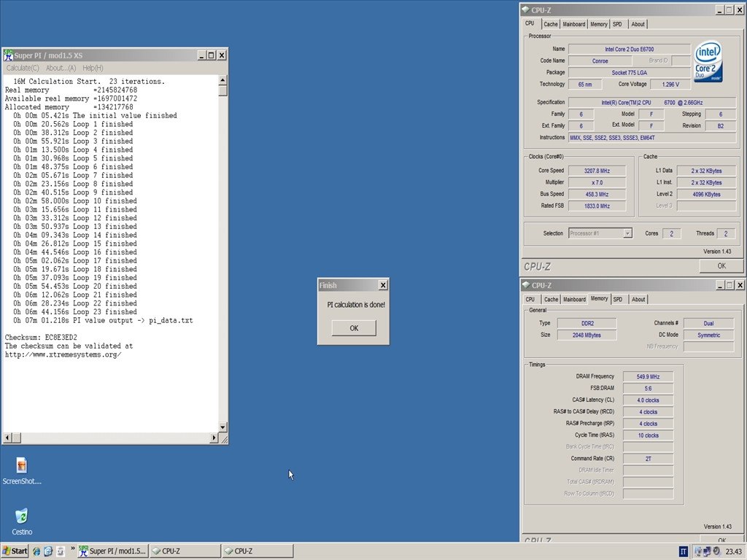747x560 pixels.
Task: Click the Multiplier value "x 7.0"
Action: (597, 182)
